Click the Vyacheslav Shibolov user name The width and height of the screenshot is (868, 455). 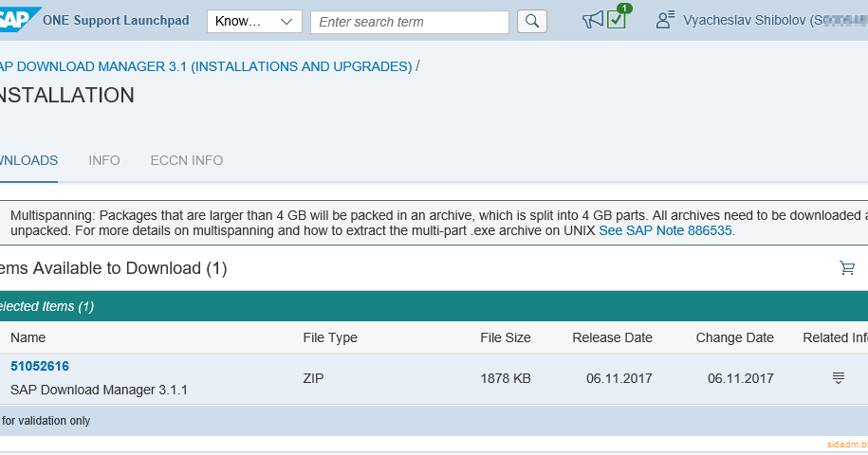tap(775, 21)
